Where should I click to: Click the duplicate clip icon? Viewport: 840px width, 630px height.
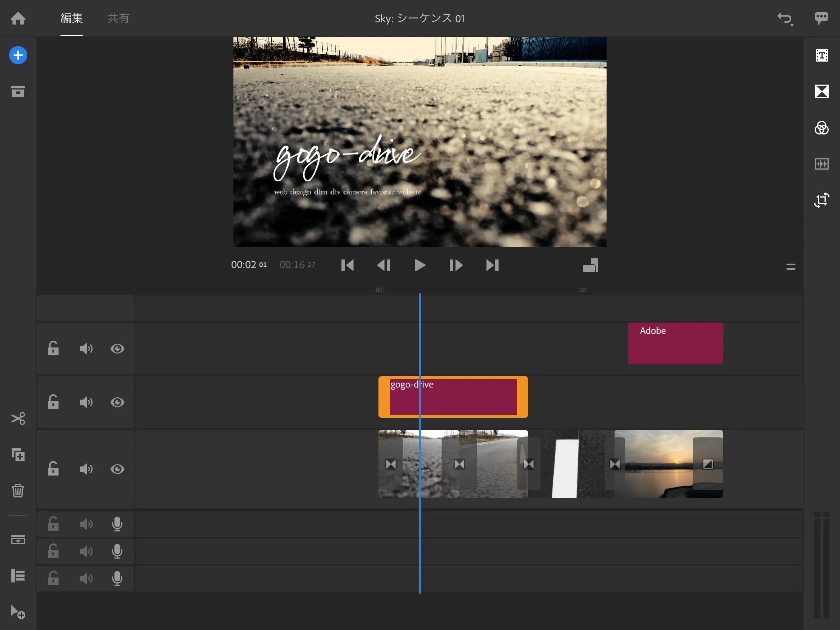(x=18, y=455)
